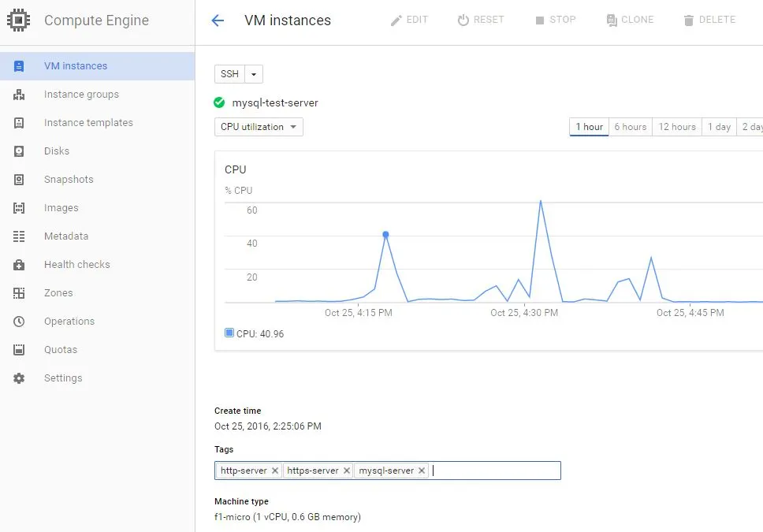The image size is (763, 532).
Task: Click the 'Oct 25, 4:30 PM' axis label
Action: click(x=524, y=313)
